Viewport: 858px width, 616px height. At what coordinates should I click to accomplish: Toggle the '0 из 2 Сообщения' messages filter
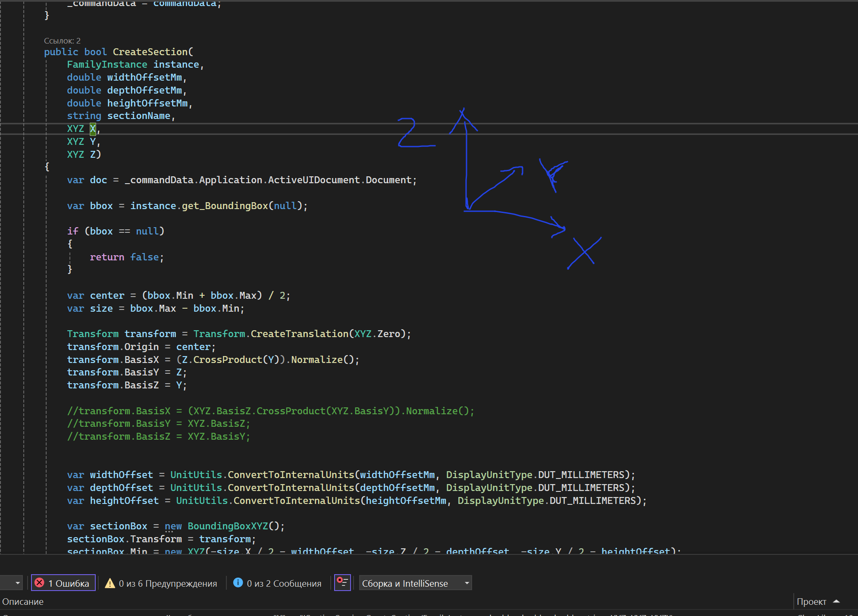278,583
